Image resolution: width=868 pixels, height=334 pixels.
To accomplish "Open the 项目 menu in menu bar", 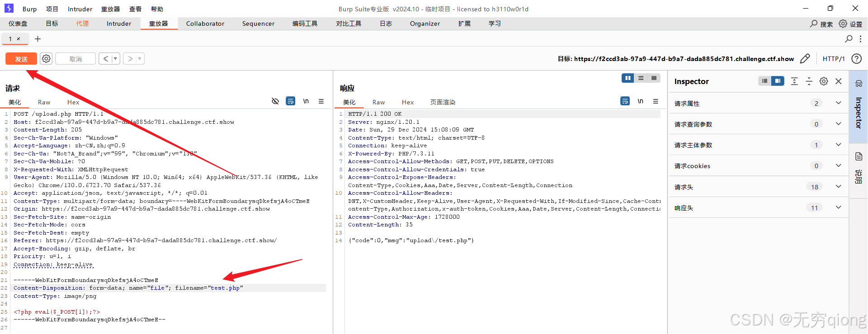I will pyautogui.click(x=52, y=9).
